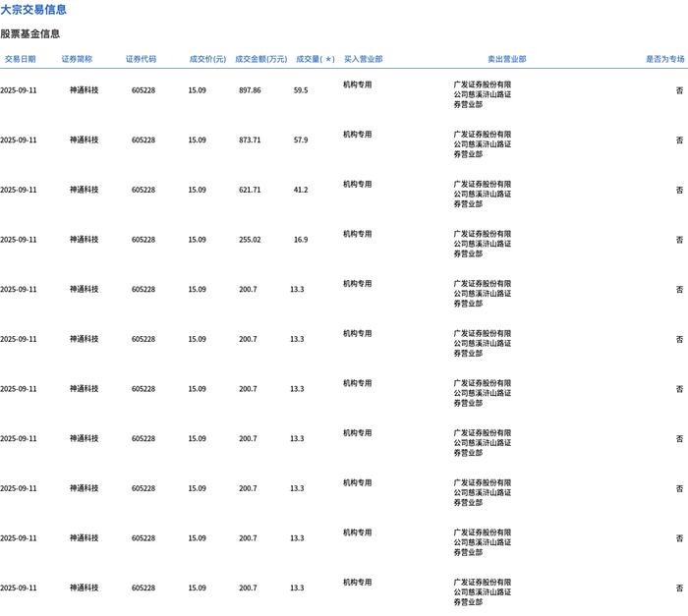Select the 873.71 transaction amount cell
The height and width of the screenshot is (616, 688).
click(x=250, y=140)
